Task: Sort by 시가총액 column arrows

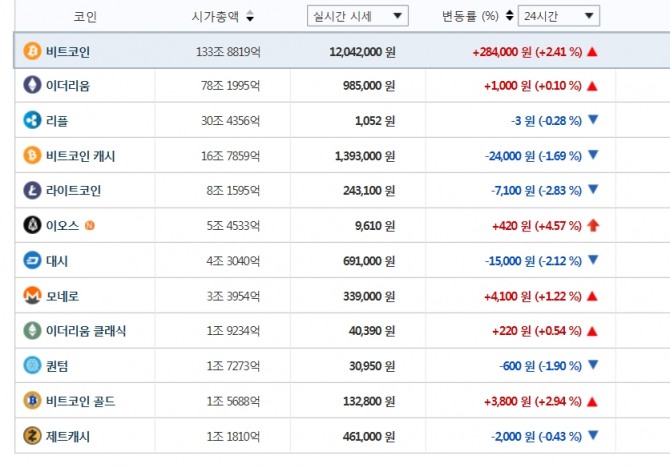Action: click(250, 16)
